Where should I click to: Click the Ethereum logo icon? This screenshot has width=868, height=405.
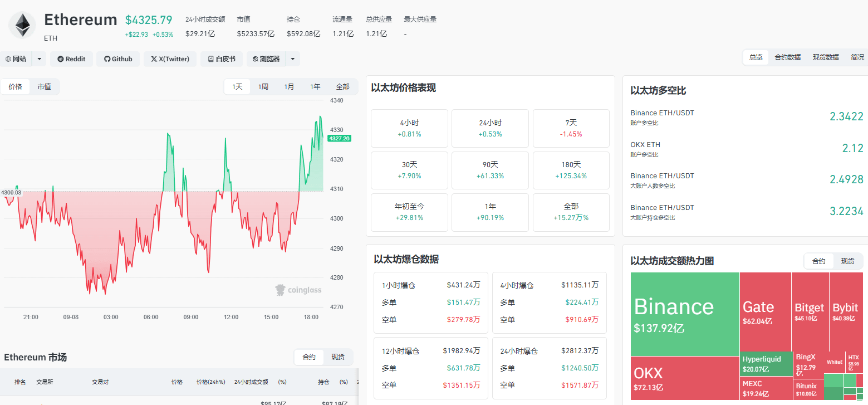click(x=23, y=26)
